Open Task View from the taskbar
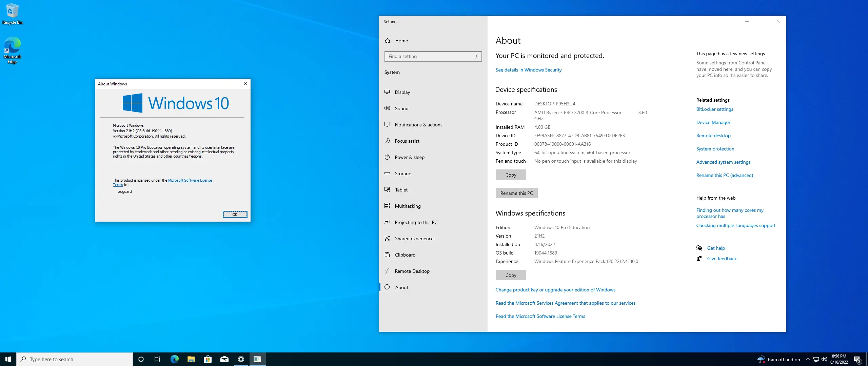Image resolution: width=868 pixels, height=366 pixels. (x=157, y=359)
